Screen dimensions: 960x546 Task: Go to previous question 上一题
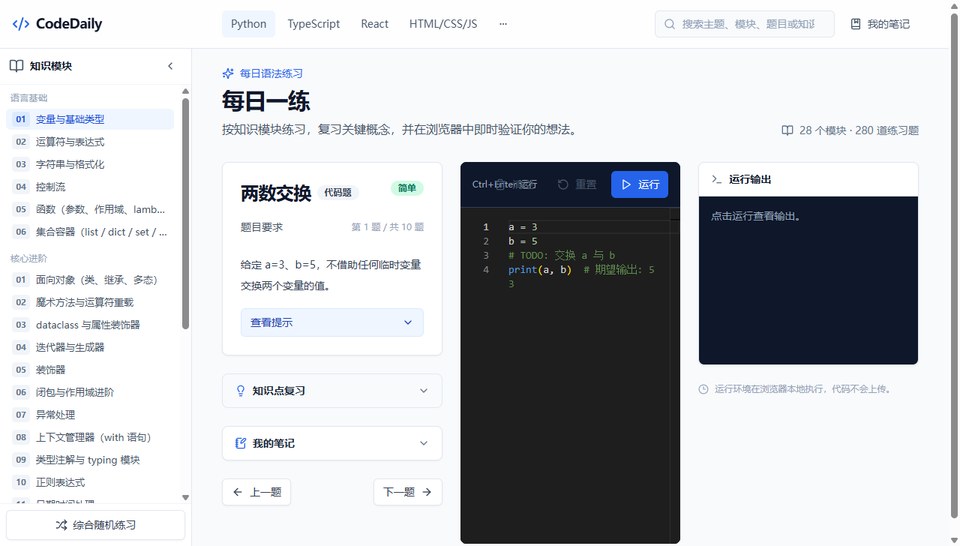(257, 492)
